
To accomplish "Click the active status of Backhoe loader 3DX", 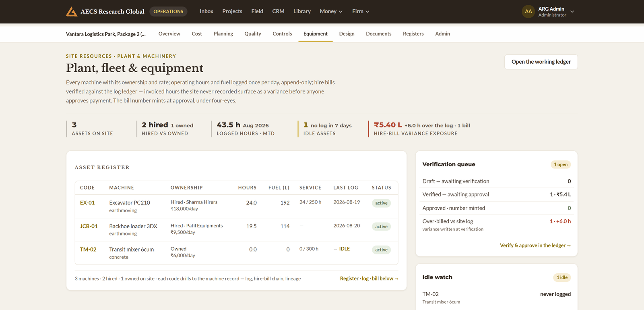I will coord(381,227).
